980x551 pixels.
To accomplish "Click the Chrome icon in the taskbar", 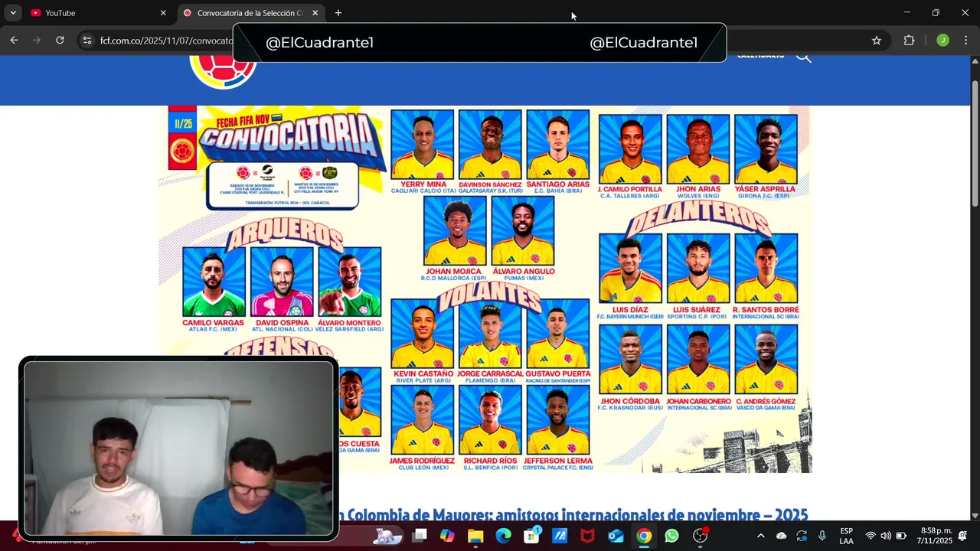I will coord(644,536).
